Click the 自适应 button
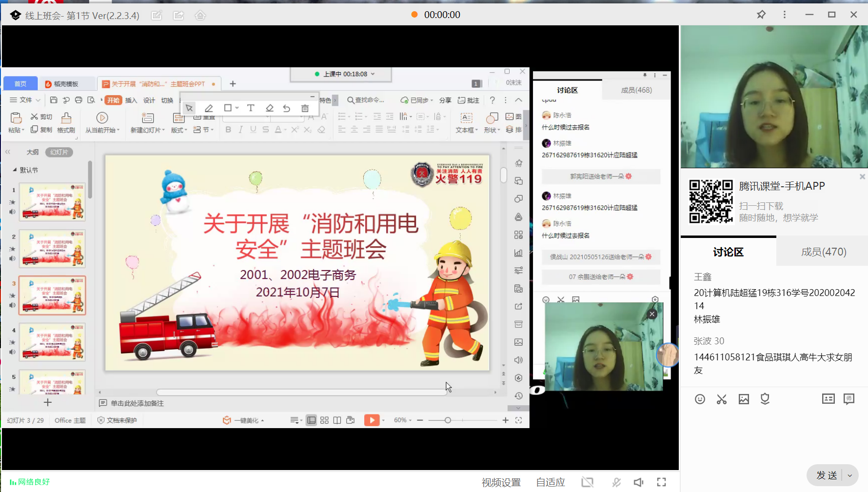 point(550,482)
